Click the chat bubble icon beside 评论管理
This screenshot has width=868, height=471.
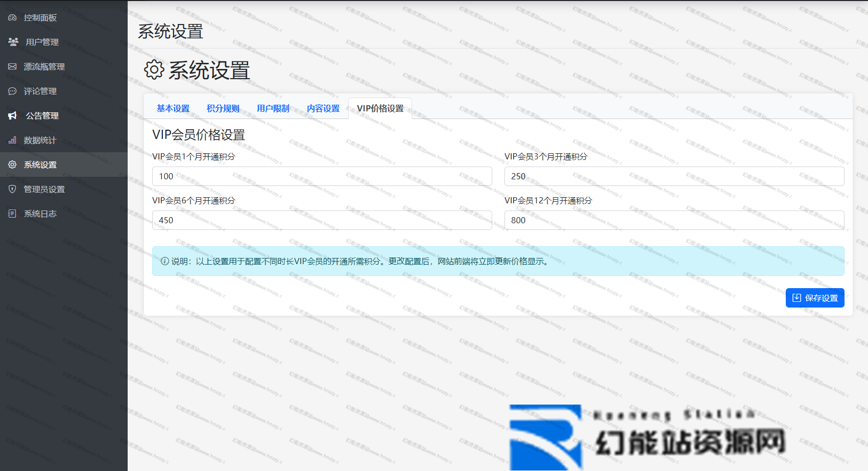point(12,91)
